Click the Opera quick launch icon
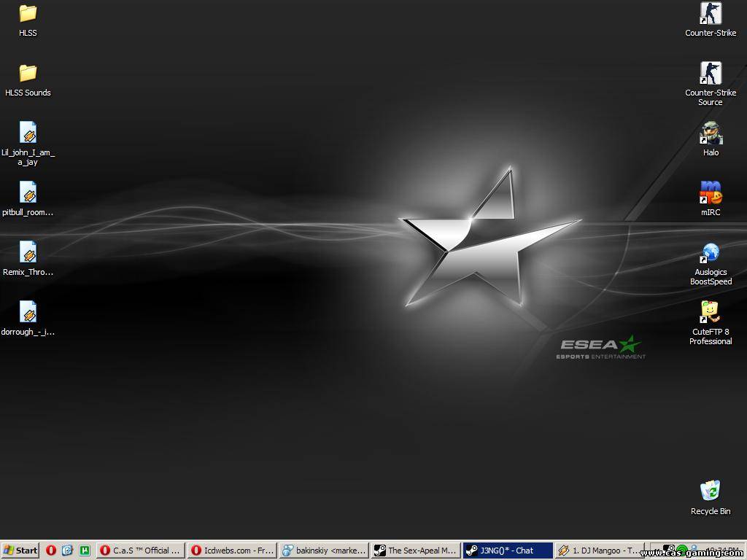 tap(51, 551)
